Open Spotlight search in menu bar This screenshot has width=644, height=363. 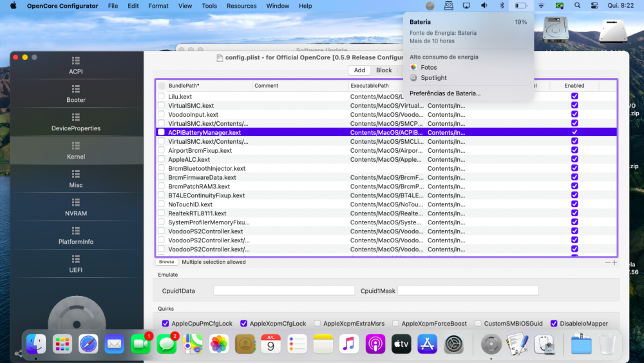pyautogui.click(x=578, y=6)
